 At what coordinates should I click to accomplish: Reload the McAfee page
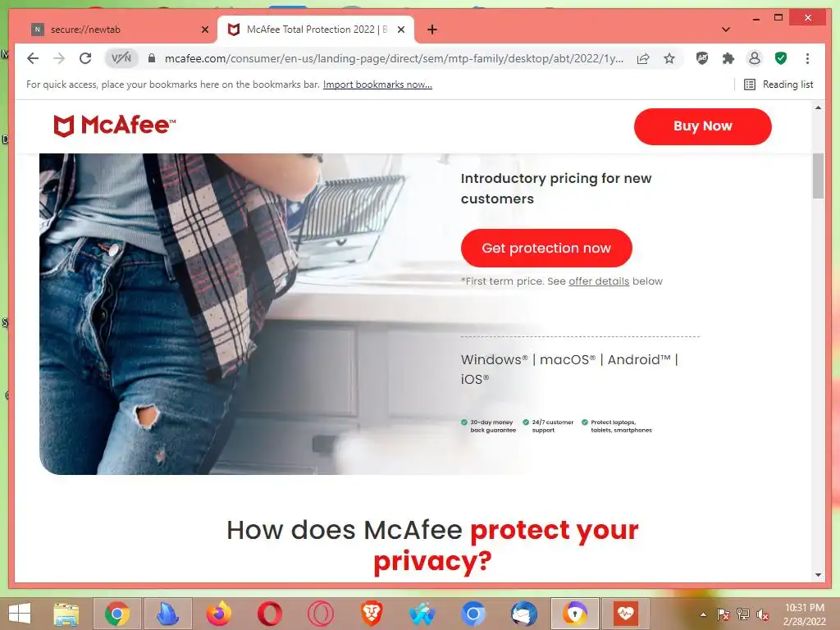click(x=85, y=58)
